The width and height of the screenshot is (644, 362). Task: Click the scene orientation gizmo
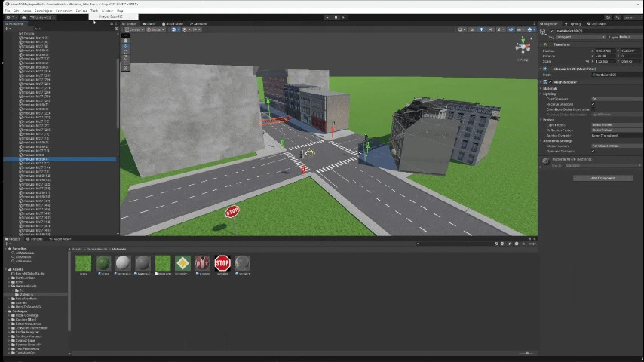(523, 47)
